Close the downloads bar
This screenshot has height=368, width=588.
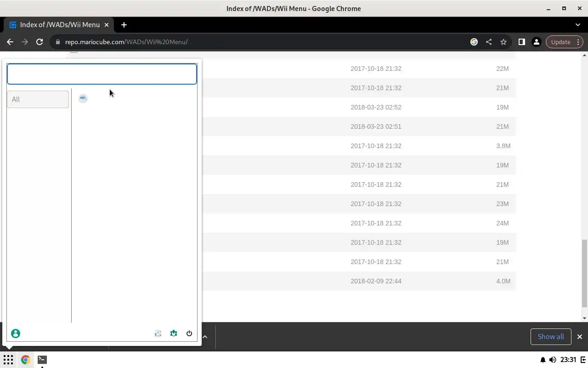(580, 337)
